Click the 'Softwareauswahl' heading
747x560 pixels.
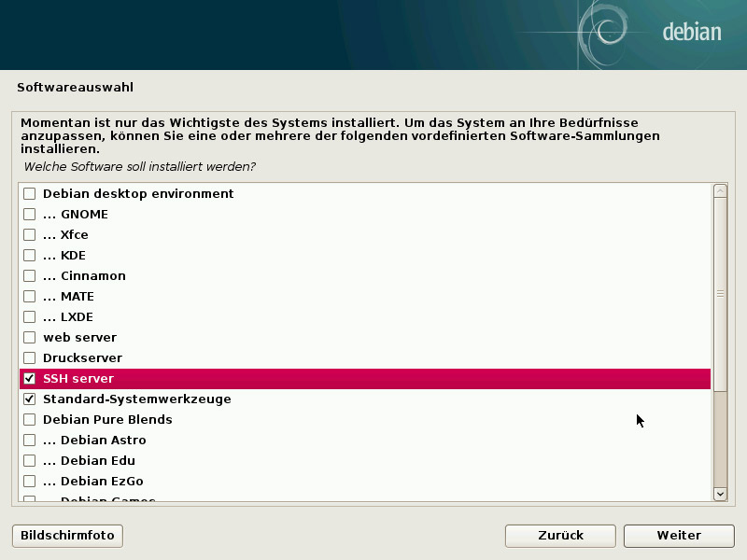pyautogui.click(x=76, y=87)
